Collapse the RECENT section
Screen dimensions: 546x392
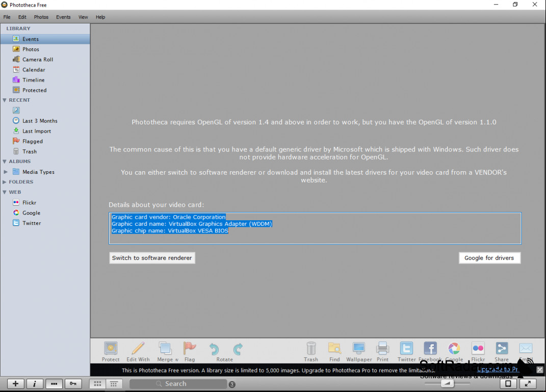click(x=5, y=100)
